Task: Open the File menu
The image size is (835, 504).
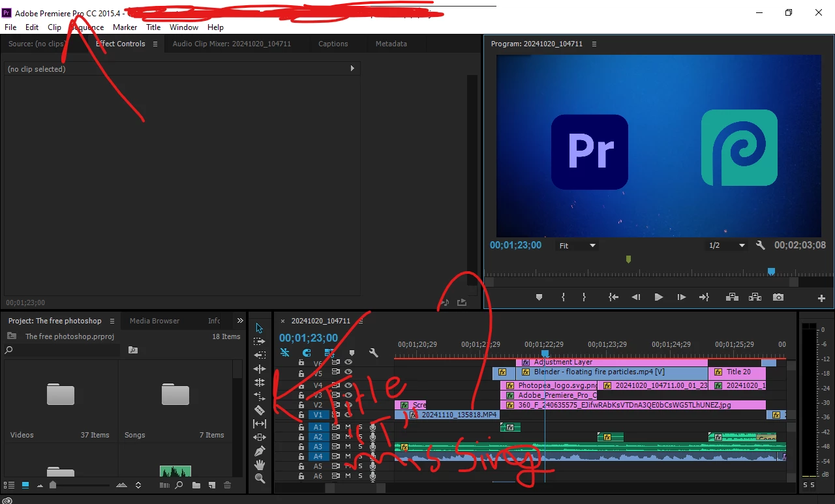Action: pyautogui.click(x=10, y=27)
